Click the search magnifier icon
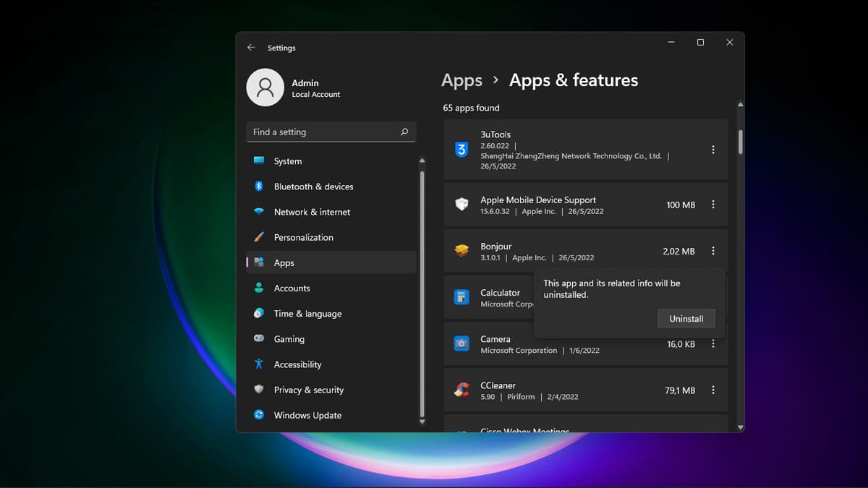Screen dimensions: 868x488 point(404,132)
